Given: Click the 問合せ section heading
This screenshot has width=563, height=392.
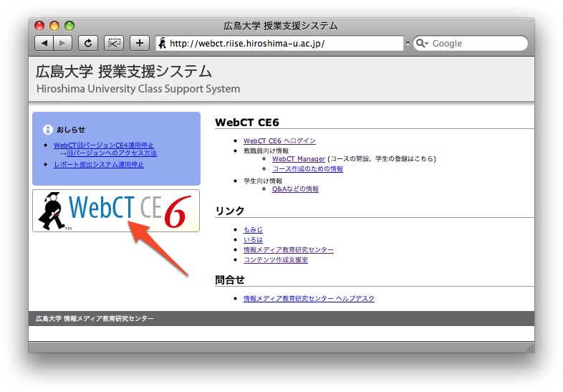Looking at the screenshot, I should 230,280.
